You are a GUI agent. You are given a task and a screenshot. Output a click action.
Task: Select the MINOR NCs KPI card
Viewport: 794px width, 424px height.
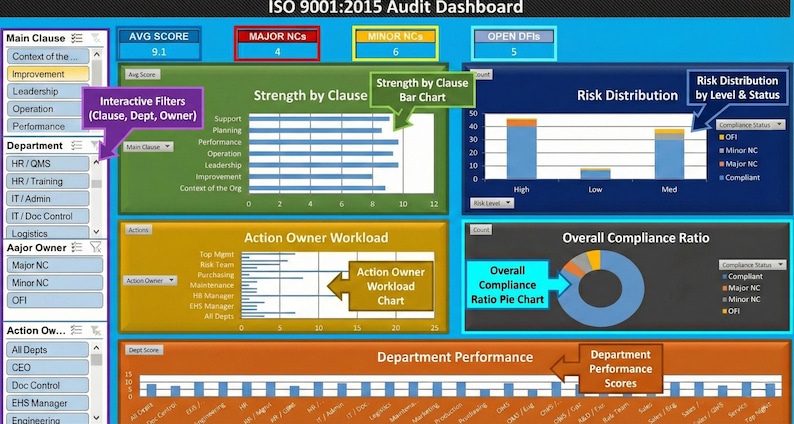click(395, 44)
